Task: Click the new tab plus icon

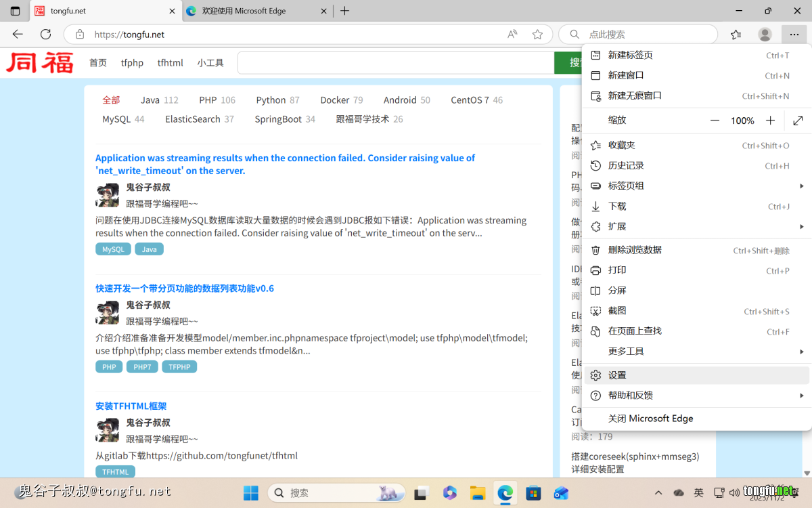Action: [345, 11]
